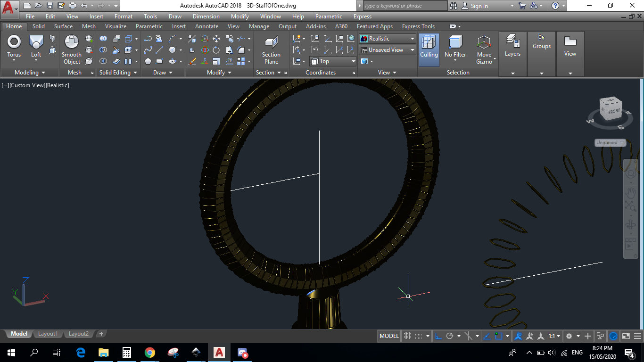644x362 pixels.
Task: Open Workspace Switching gear icon
Action: click(x=569, y=336)
